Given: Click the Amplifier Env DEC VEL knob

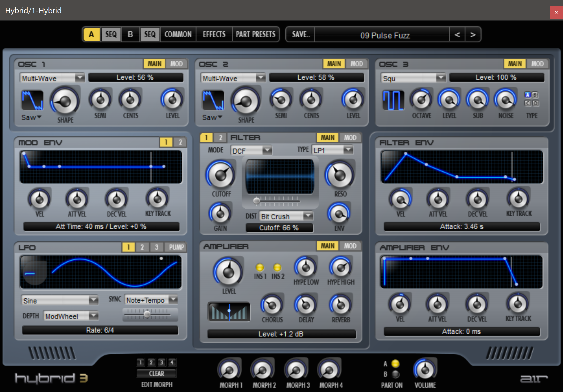Looking at the screenshot, I should click(477, 304).
